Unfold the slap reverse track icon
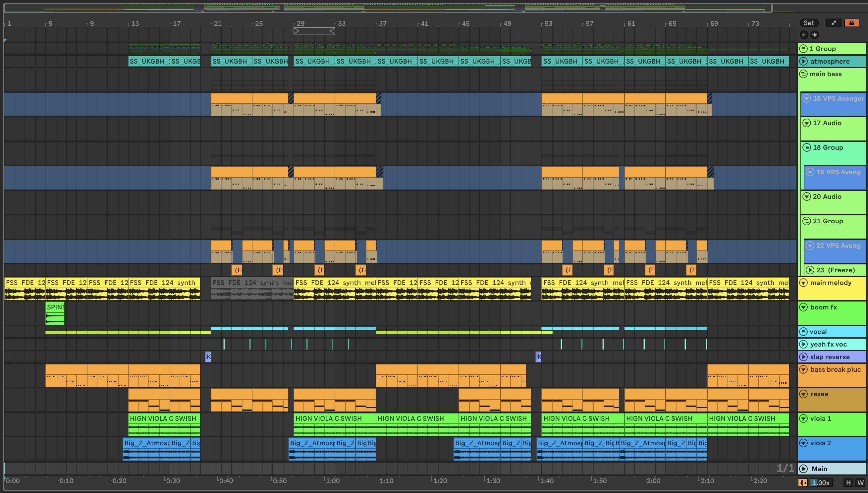The width and height of the screenshot is (868, 493). 803,357
